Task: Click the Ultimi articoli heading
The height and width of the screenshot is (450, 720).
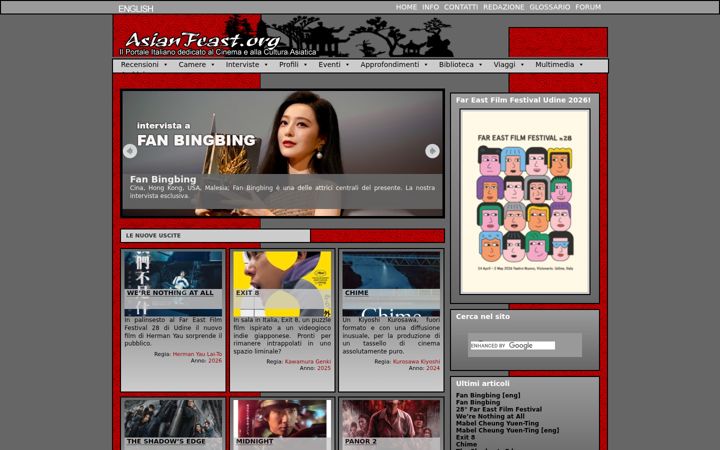Action: tap(483, 383)
